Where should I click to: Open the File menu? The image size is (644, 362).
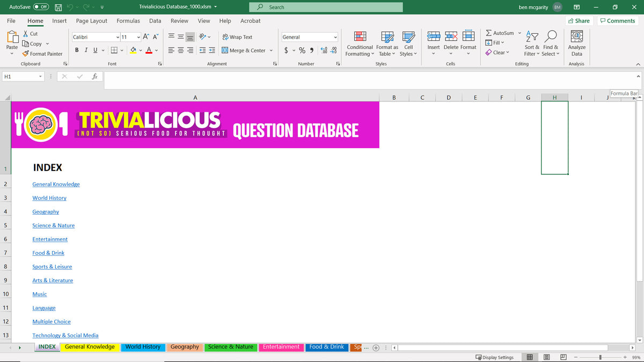point(11,21)
